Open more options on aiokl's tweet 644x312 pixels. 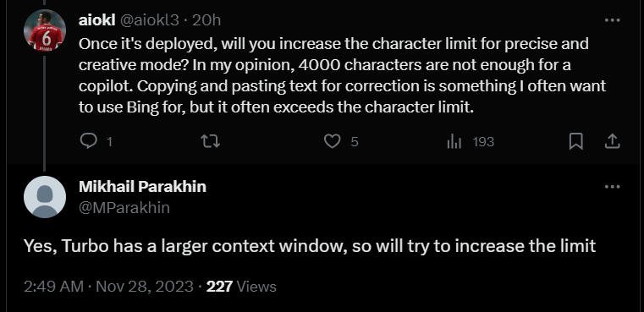(x=612, y=20)
